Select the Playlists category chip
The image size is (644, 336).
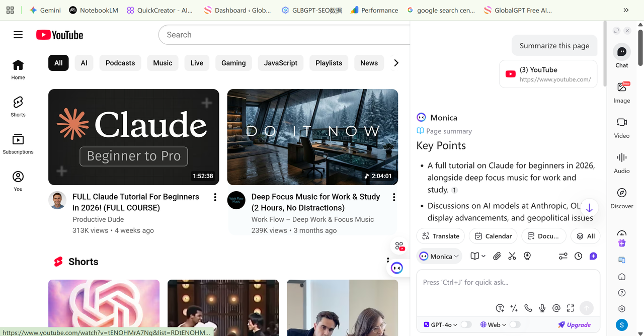tap(329, 63)
